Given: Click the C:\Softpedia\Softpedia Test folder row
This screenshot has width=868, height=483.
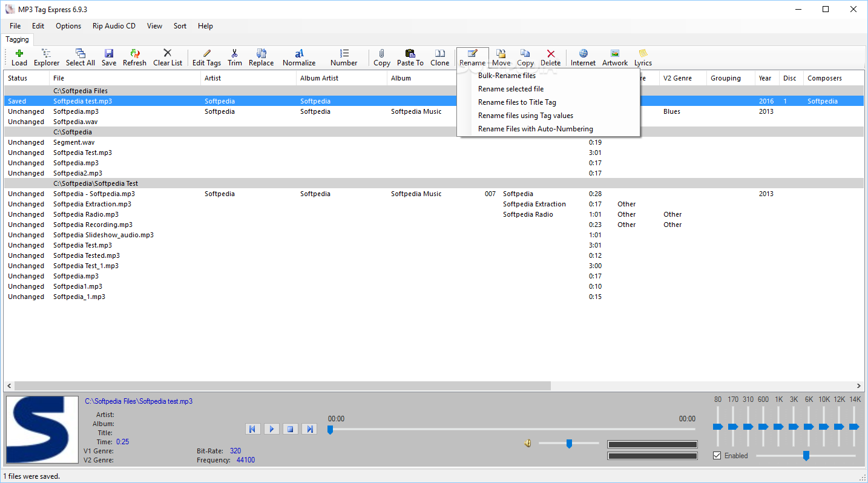Looking at the screenshot, I should pyautogui.click(x=434, y=183).
